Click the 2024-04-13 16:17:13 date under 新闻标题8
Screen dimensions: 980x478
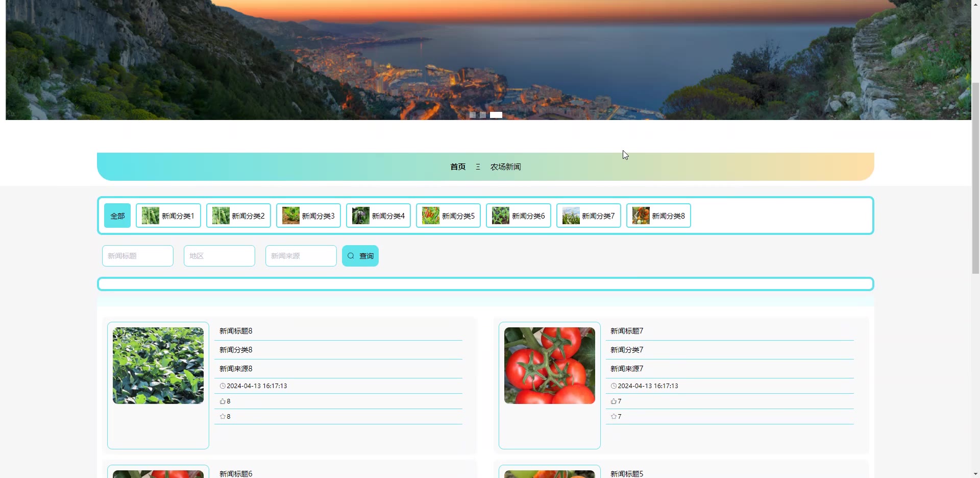pyautogui.click(x=257, y=386)
